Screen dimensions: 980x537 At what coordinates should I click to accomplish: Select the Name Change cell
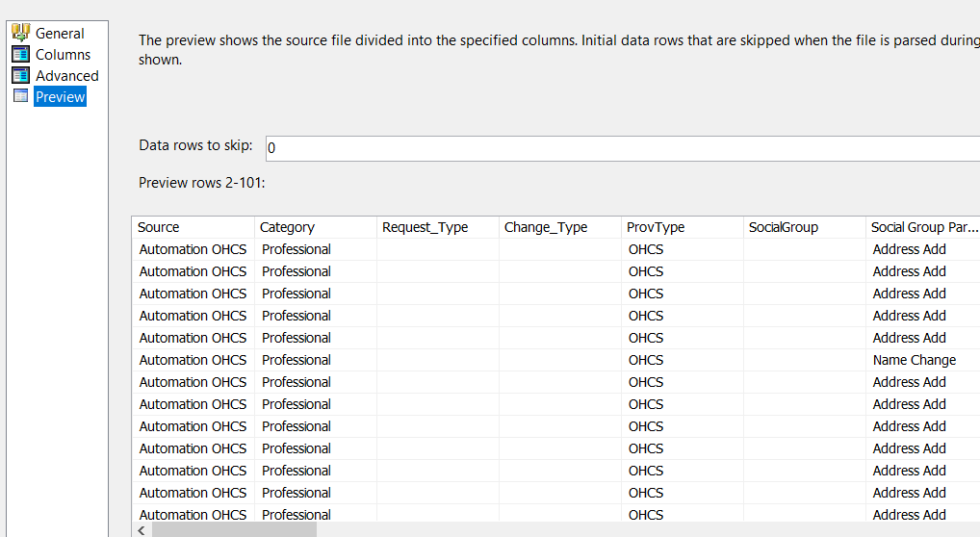click(x=914, y=360)
